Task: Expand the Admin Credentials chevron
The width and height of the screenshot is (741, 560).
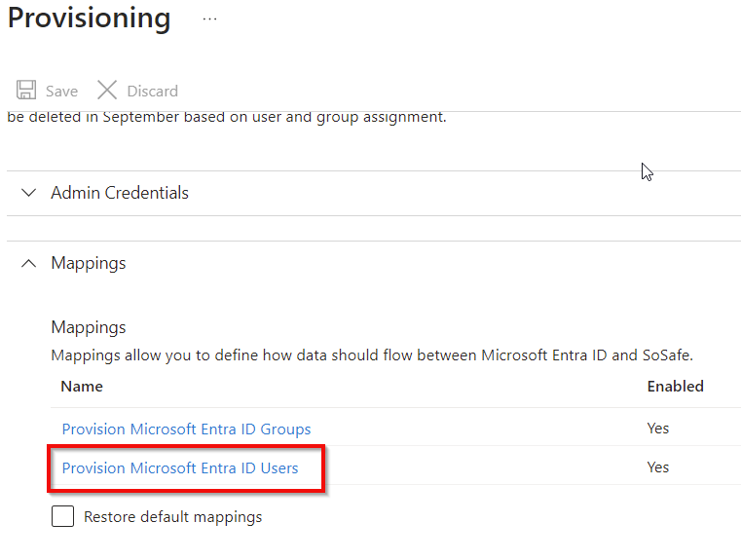Action: (28, 193)
